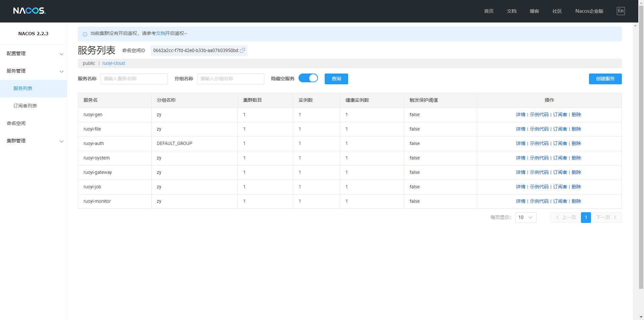Viewport: 644px width, 320px height.
Task: Click the info icon in the auth notice
Action: click(x=85, y=34)
